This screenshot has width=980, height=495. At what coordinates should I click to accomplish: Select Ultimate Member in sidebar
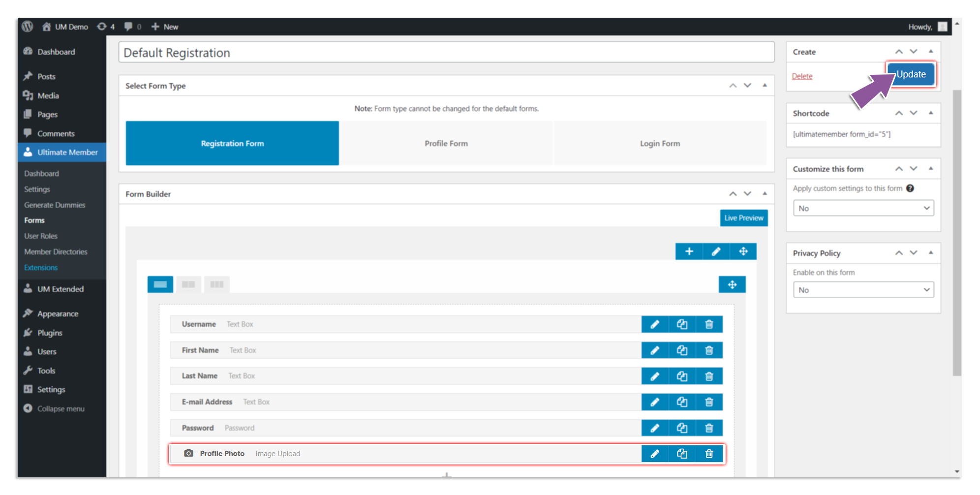(62, 152)
